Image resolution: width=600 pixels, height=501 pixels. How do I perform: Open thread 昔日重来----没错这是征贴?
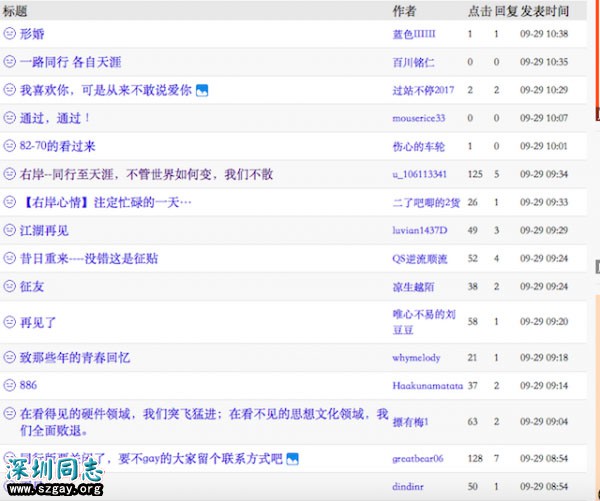89,259
